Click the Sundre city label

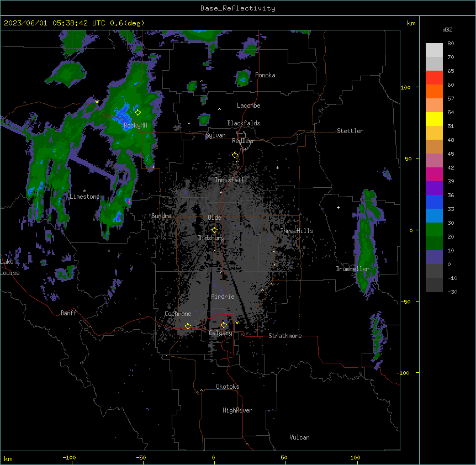coord(161,216)
